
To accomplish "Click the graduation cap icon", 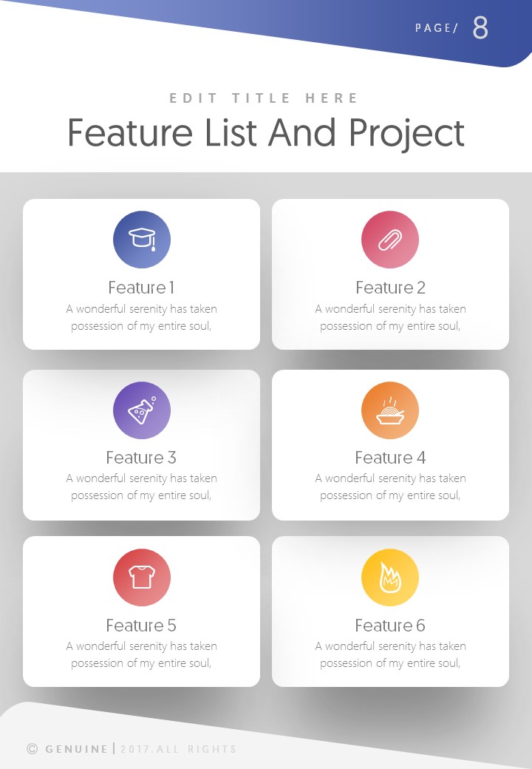I will (142, 239).
